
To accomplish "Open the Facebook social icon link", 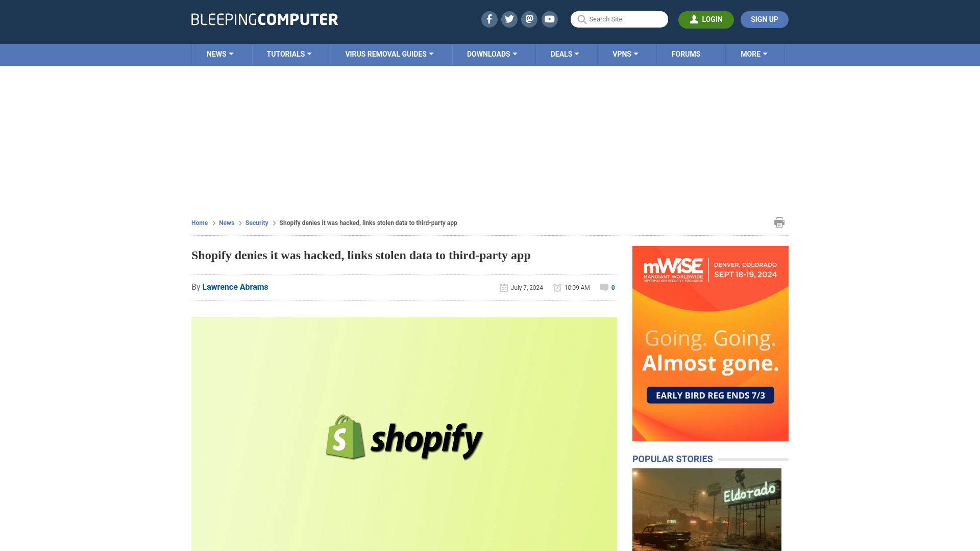I will [488, 19].
